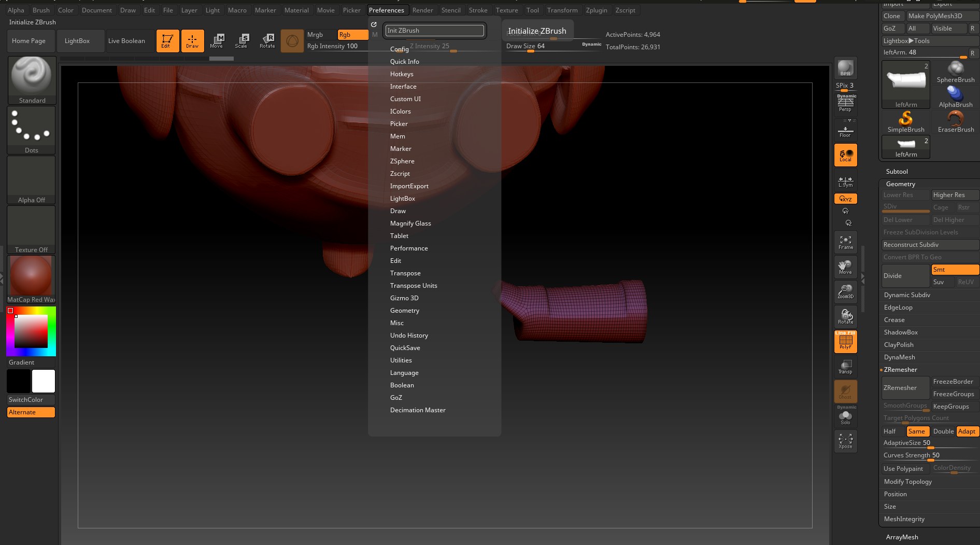980x545 pixels.
Task: Toggle Perspective (Persp) view
Action: click(845, 103)
